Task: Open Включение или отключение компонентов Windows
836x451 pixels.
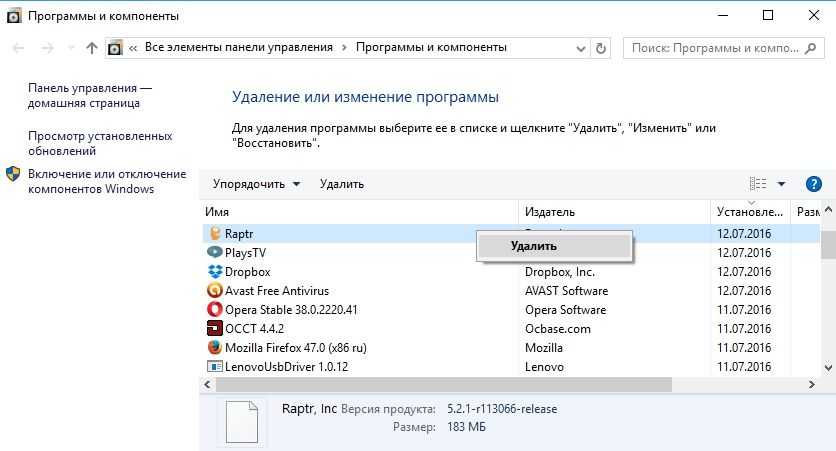Action: point(107,181)
